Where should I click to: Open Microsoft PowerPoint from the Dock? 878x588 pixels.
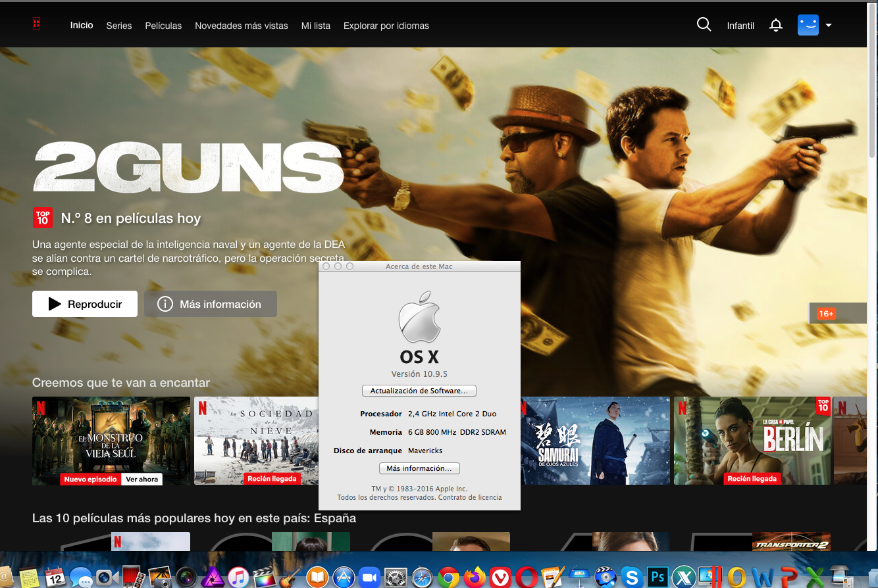point(788,577)
